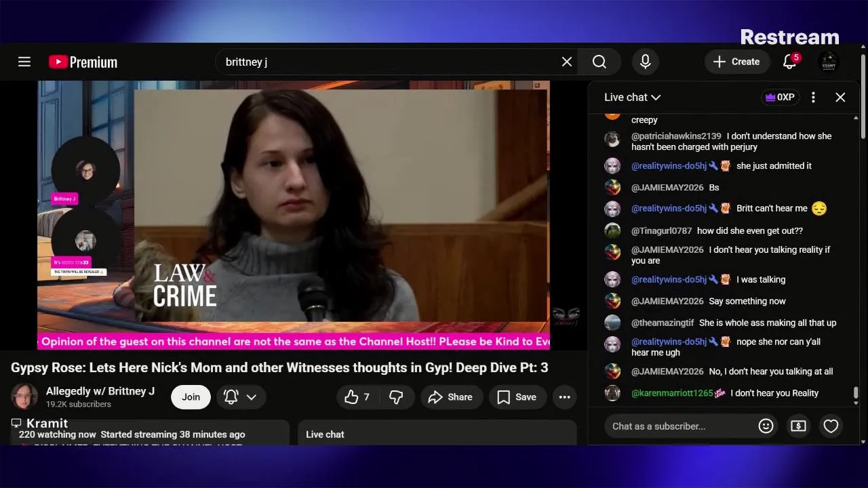
Task: Click '19.2K subscribers' text
Action: click(79, 404)
